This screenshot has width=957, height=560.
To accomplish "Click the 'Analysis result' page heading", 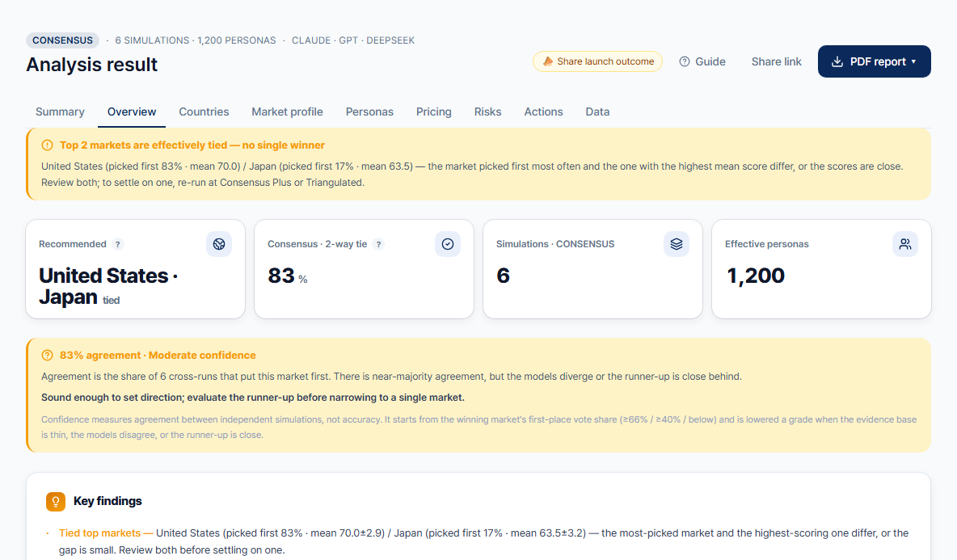I will (x=91, y=65).
